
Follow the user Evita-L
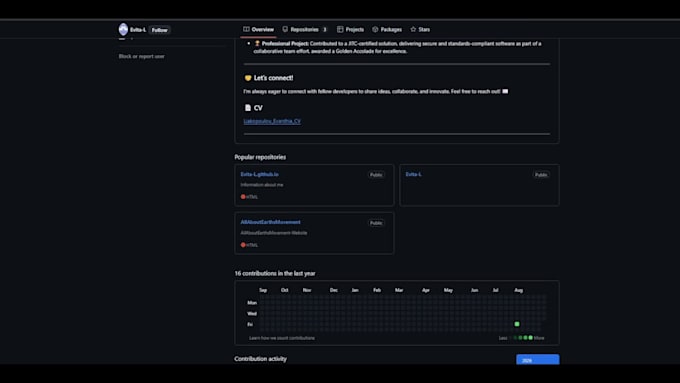point(160,30)
